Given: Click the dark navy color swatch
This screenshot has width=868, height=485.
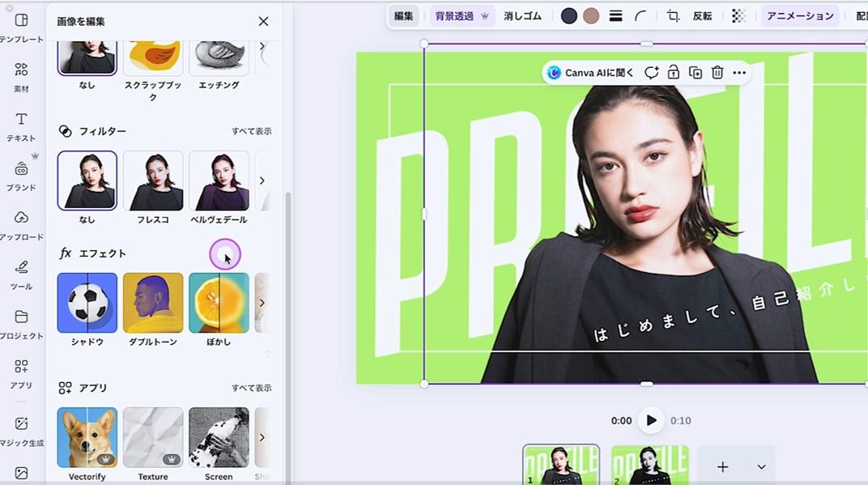Looking at the screenshot, I should click(569, 16).
